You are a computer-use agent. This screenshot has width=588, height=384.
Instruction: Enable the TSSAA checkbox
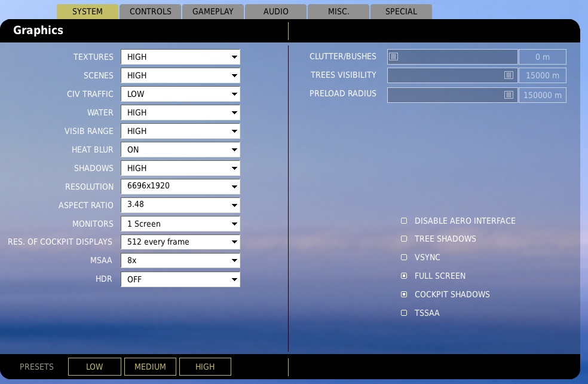pos(404,313)
